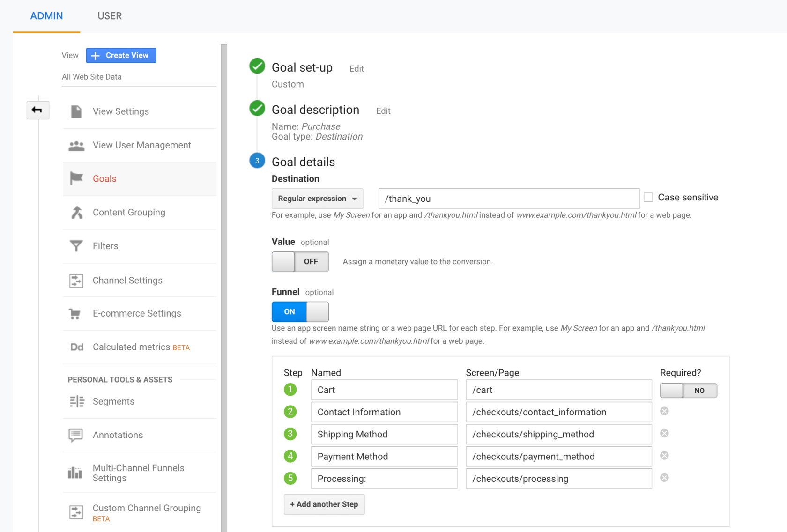The image size is (787, 532).
Task: Click the View Settings document icon
Action: pos(76,111)
